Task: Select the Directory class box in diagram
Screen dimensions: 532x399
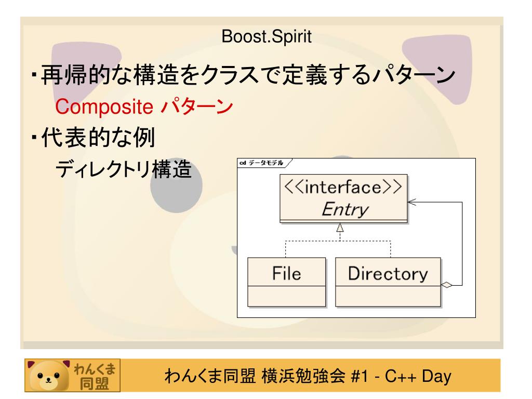Action: pyautogui.click(x=388, y=282)
